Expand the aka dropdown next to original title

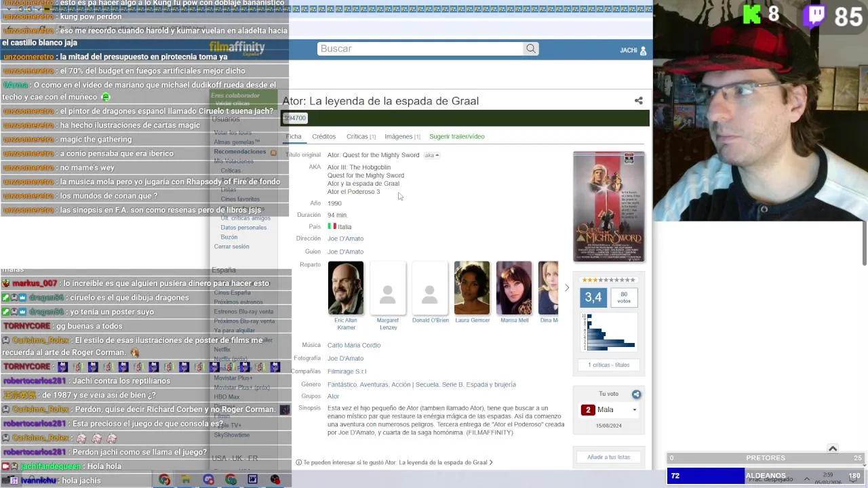click(x=431, y=155)
